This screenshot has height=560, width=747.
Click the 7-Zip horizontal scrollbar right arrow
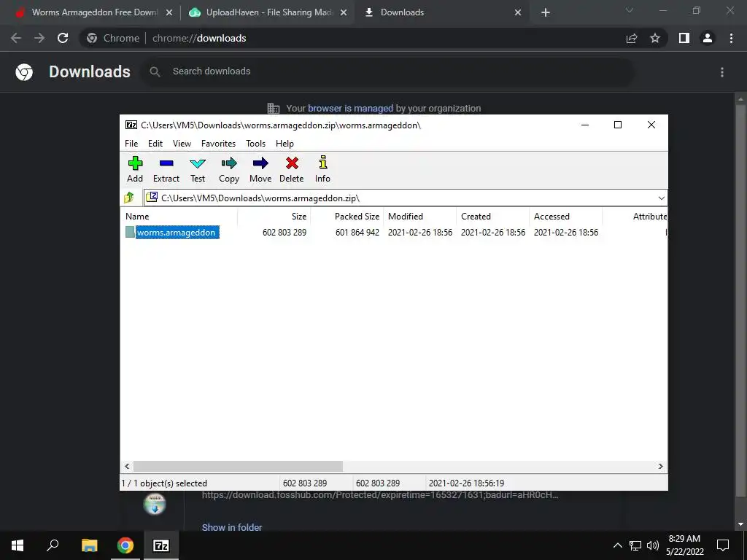click(x=660, y=466)
